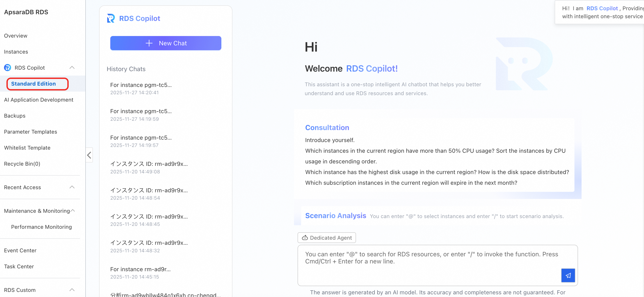Open history chat from 2025-11-27 14:20:41
The height and width of the screenshot is (297, 644).
click(x=141, y=88)
